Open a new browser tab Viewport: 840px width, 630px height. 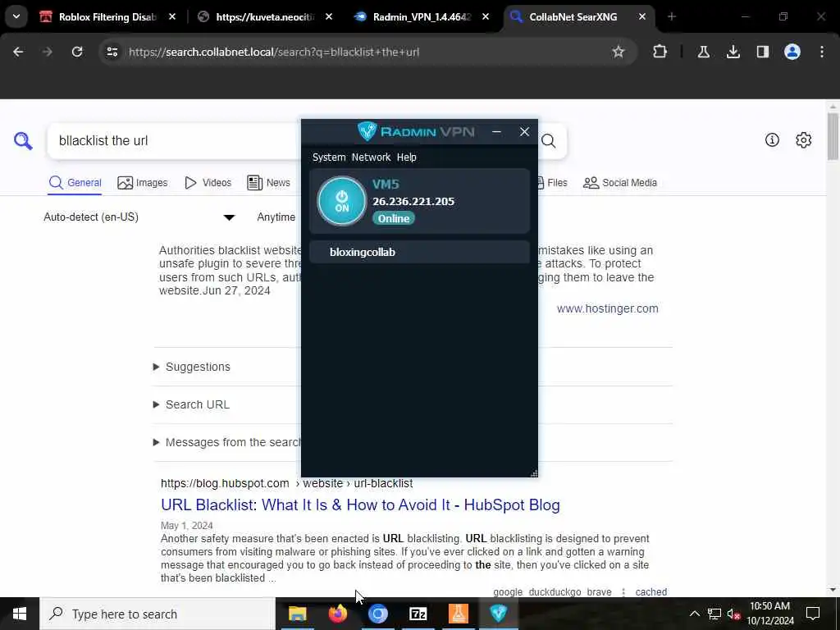(x=672, y=17)
